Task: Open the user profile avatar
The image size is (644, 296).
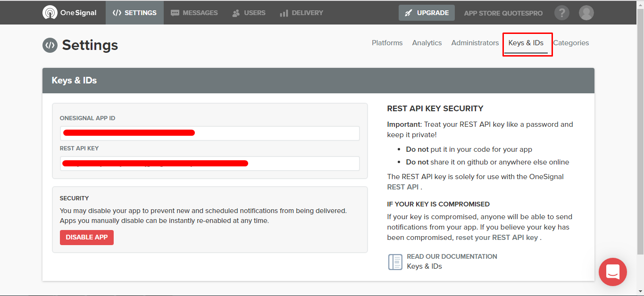Action: coord(586,13)
